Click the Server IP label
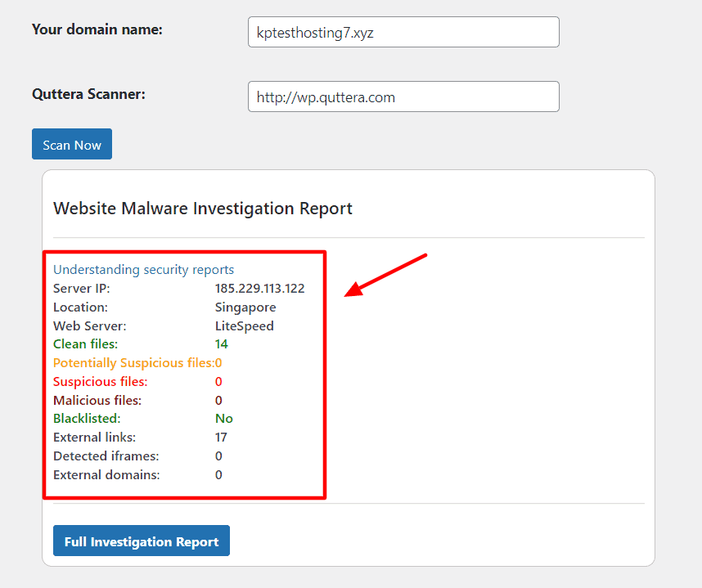The width and height of the screenshot is (702, 588). pos(82,288)
